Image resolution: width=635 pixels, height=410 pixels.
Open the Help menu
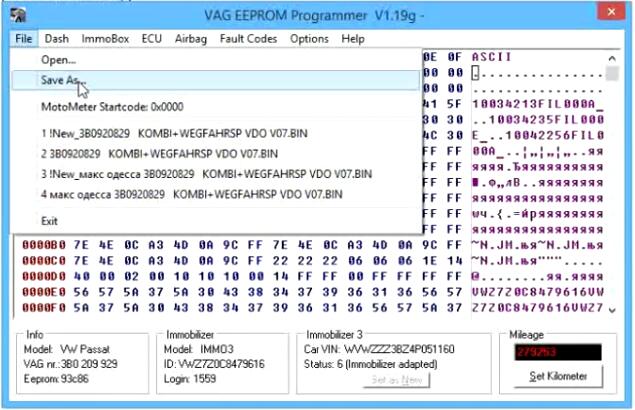(x=353, y=39)
